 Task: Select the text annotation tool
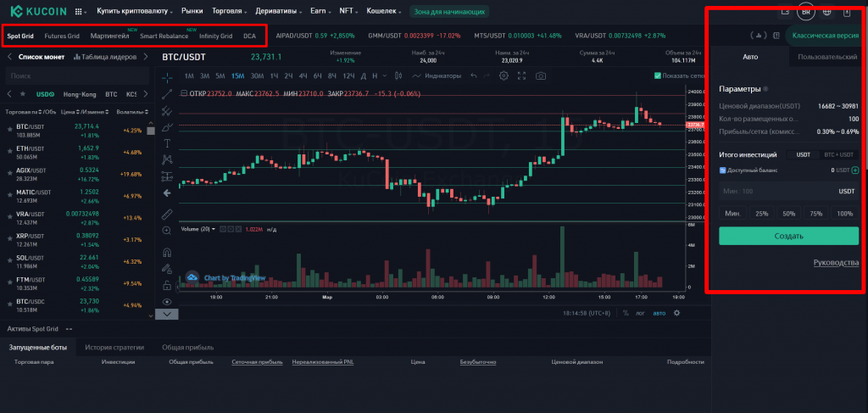click(x=167, y=142)
